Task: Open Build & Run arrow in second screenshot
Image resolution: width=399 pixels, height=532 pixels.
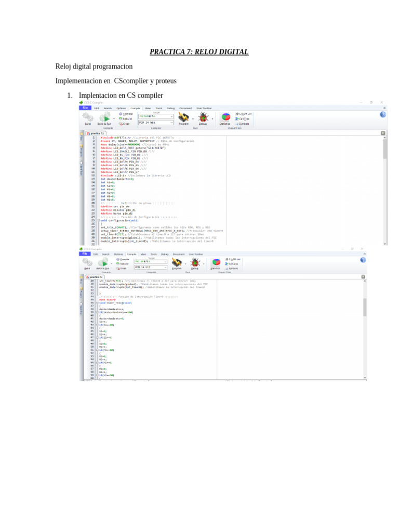Action: (112, 263)
